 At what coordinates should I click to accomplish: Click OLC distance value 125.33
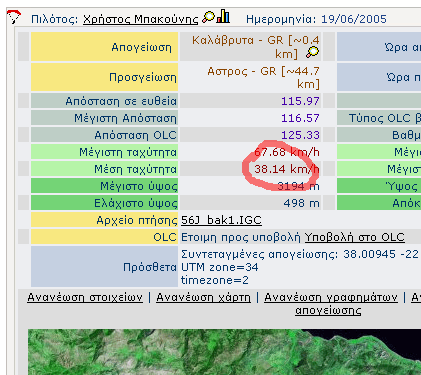coord(300,135)
